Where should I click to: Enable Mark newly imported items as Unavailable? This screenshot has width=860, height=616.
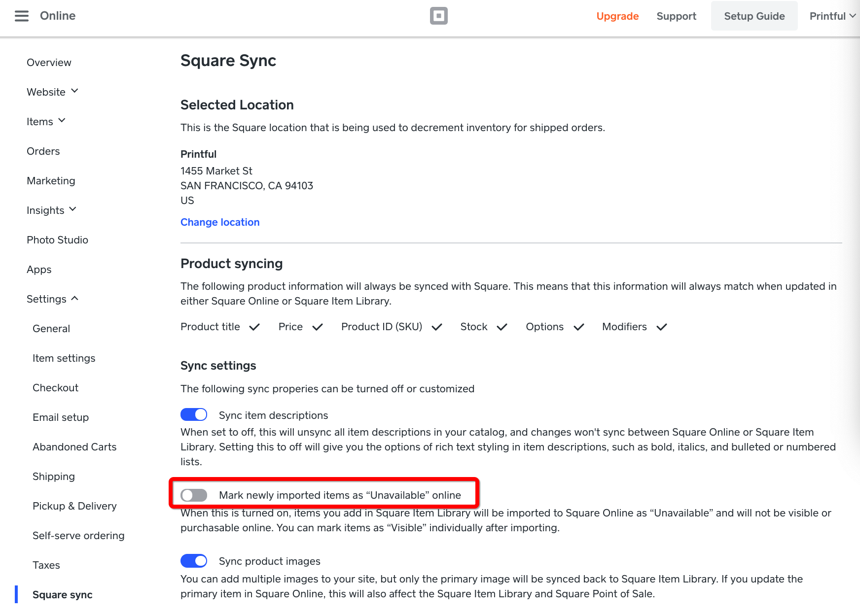pyautogui.click(x=194, y=495)
